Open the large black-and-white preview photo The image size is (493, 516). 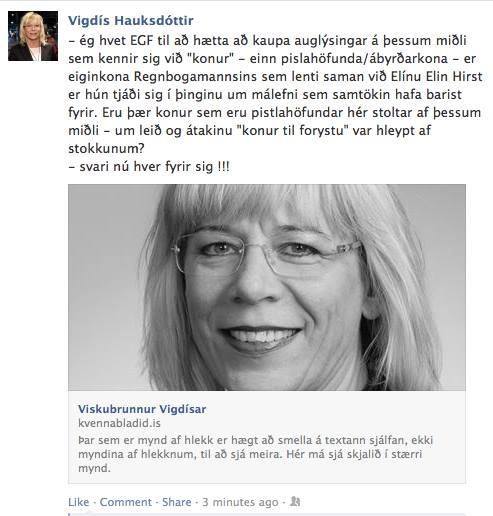click(267, 287)
